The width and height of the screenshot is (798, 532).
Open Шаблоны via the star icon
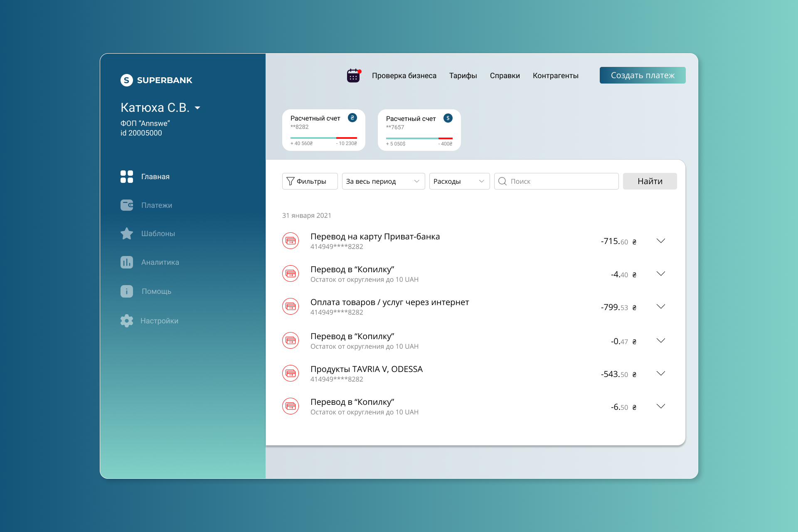[127, 234]
